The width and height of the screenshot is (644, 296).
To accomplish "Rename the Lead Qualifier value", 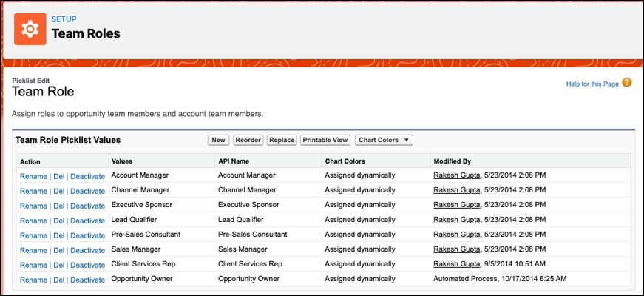I will [x=34, y=221].
